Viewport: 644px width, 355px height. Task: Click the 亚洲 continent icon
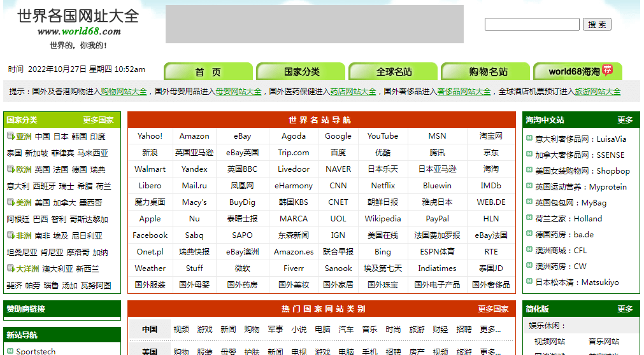[x=11, y=136]
